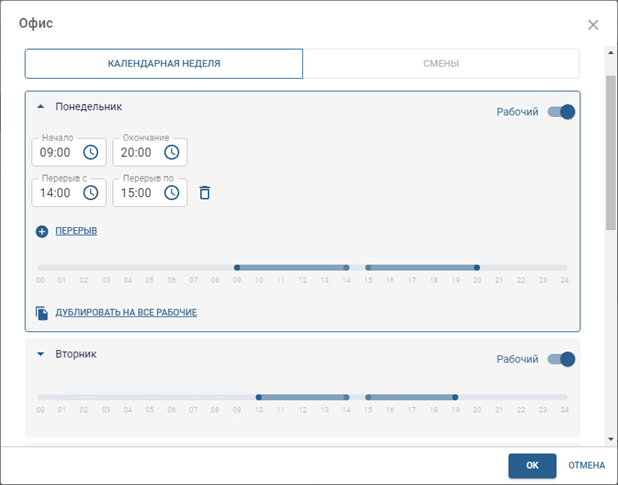Delete the break with the trash icon
This screenshot has width=618, height=485.
pos(205,192)
